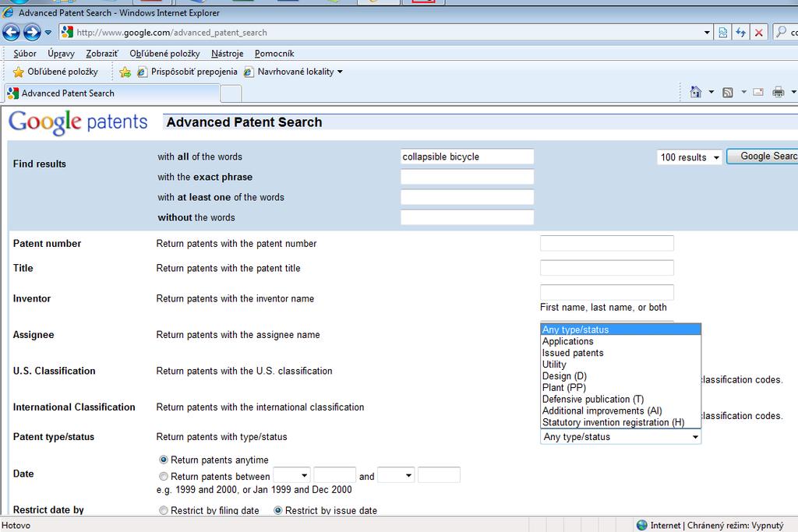Choose Defensive publication (T) option

pos(620,400)
